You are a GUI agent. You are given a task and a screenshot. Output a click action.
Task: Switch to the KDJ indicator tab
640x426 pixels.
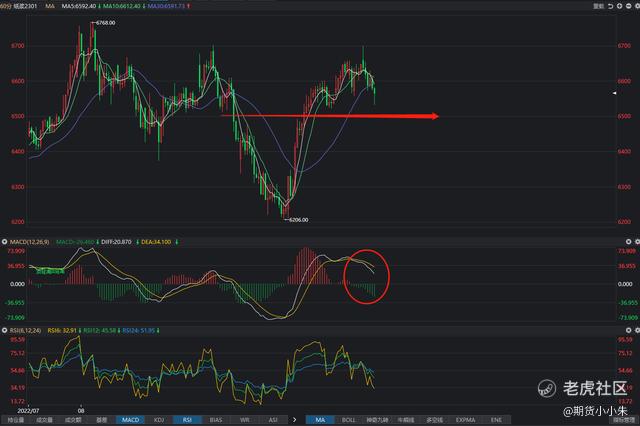pyautogui.click(x=159, y=420)
